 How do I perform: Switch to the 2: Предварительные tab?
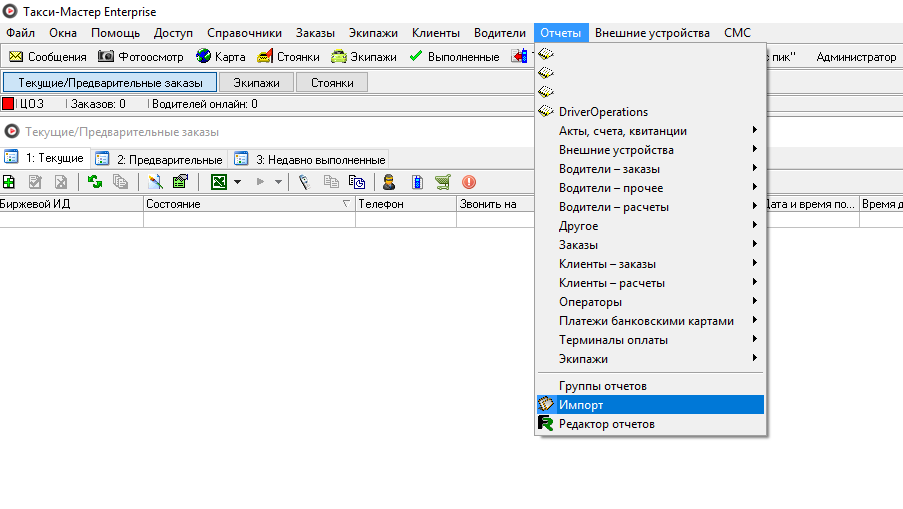(x=159, y=159)
